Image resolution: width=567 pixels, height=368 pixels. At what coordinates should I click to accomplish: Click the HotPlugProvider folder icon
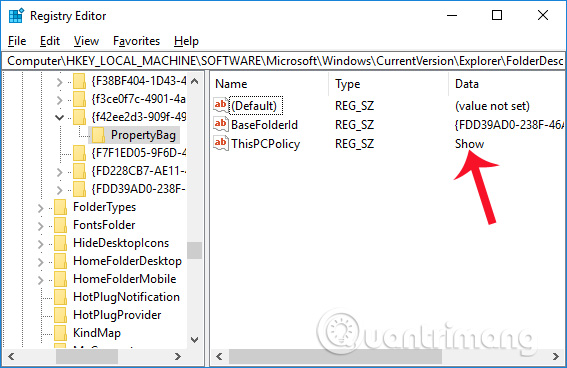(60, 315)
